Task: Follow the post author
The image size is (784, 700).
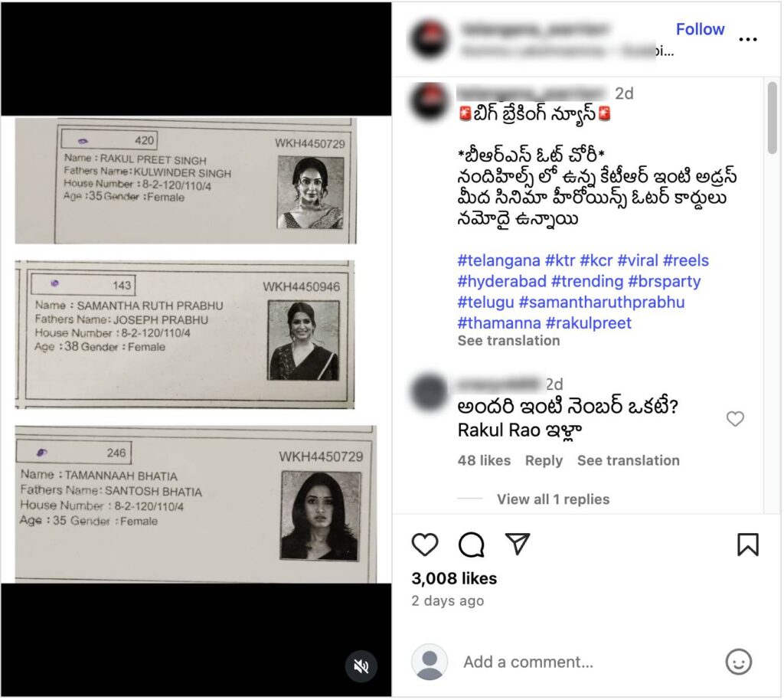Action: click(700, 29)
